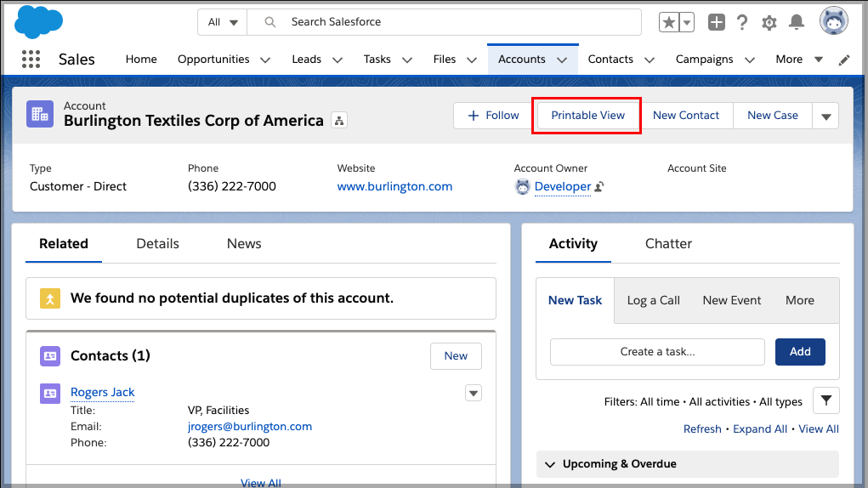Click the Printable View button
This screenshot has height=488, width=868.
point(588,116)
